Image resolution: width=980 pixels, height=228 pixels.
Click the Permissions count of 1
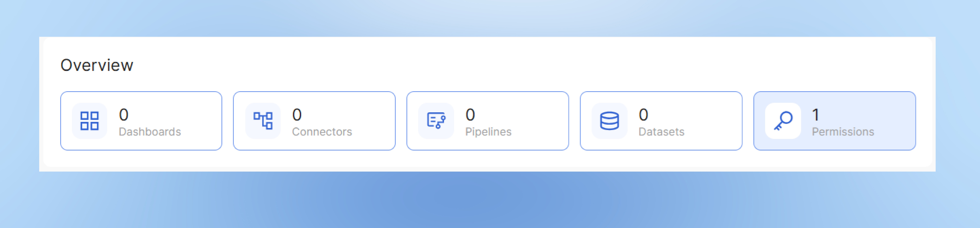tap(816, 115)
